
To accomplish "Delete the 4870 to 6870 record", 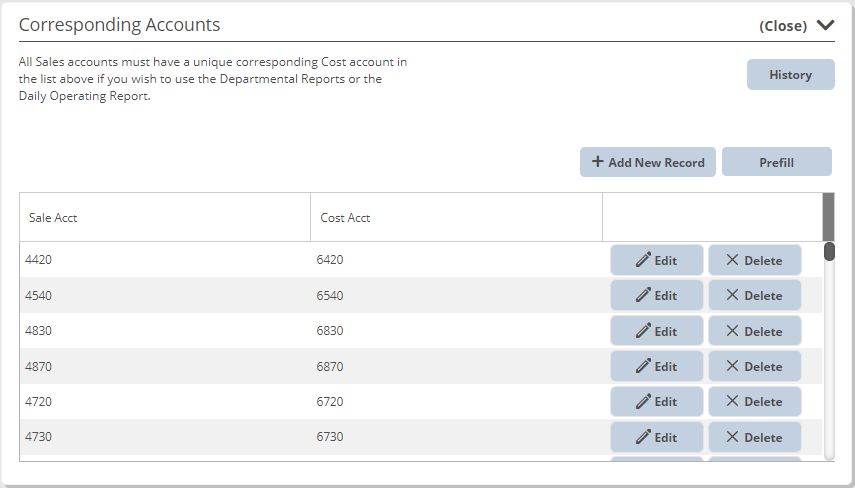I will pos(754,366).
